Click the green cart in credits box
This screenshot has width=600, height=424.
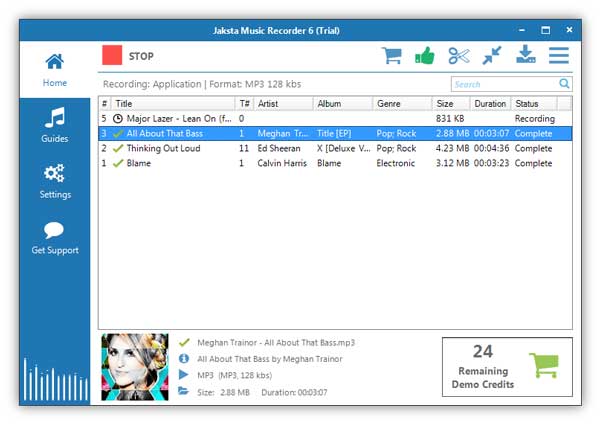544,365
